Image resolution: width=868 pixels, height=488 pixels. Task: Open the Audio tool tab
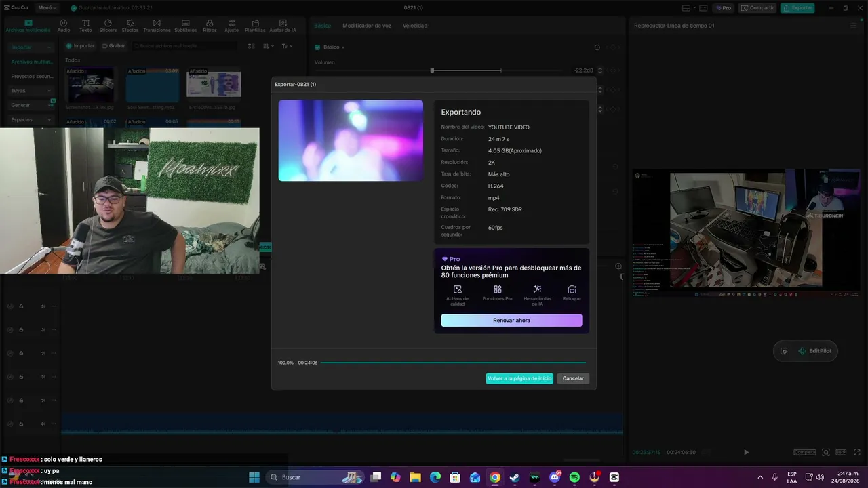click(64, 26)
